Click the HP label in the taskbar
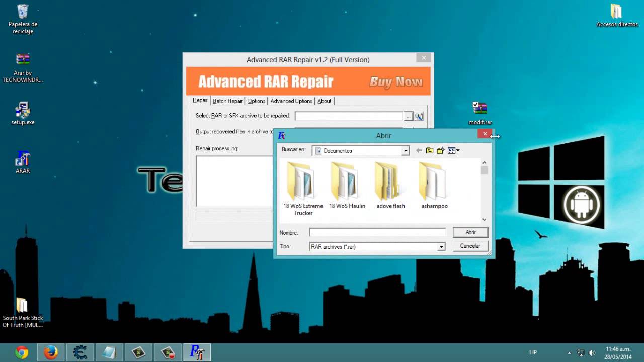Screen dimensions: 644x362 pyautogui.click(x=533, y=352)
